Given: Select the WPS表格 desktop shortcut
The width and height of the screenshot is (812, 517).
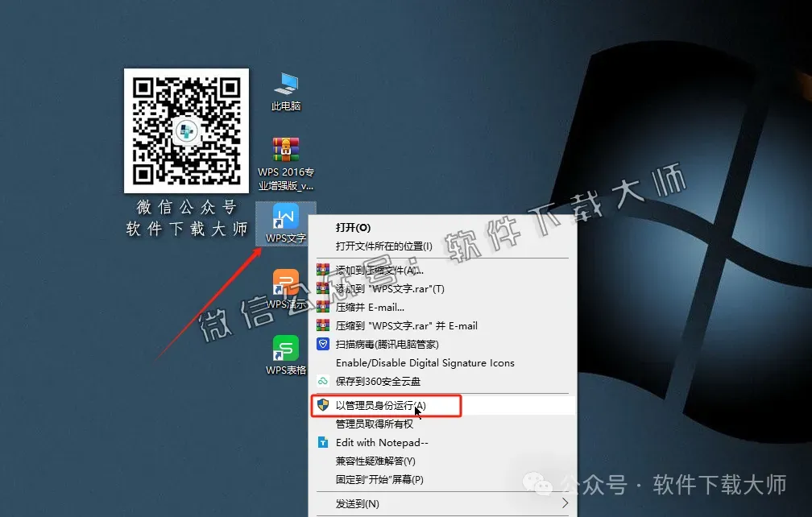Looking at the screenshot, I should (286, 355).
